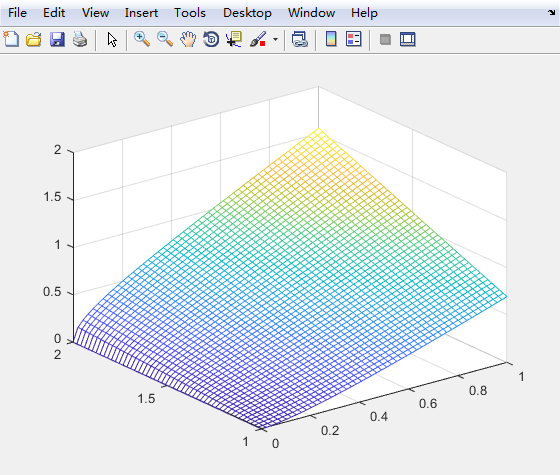The height and width of the screenshot is (475, 560).
Task: Enable the Rotate 3D tool
Action: tap(211, 39)
